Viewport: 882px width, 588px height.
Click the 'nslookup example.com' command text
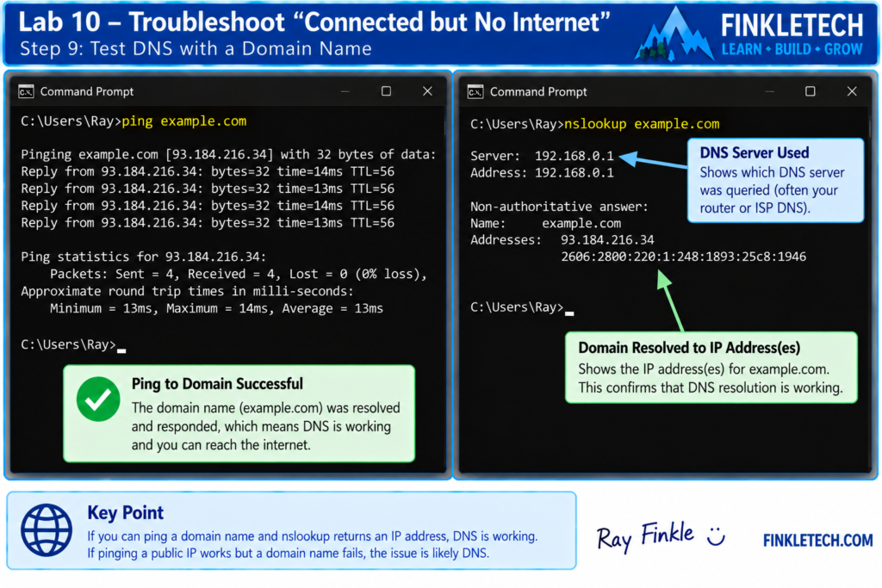[x=642, y=124]
